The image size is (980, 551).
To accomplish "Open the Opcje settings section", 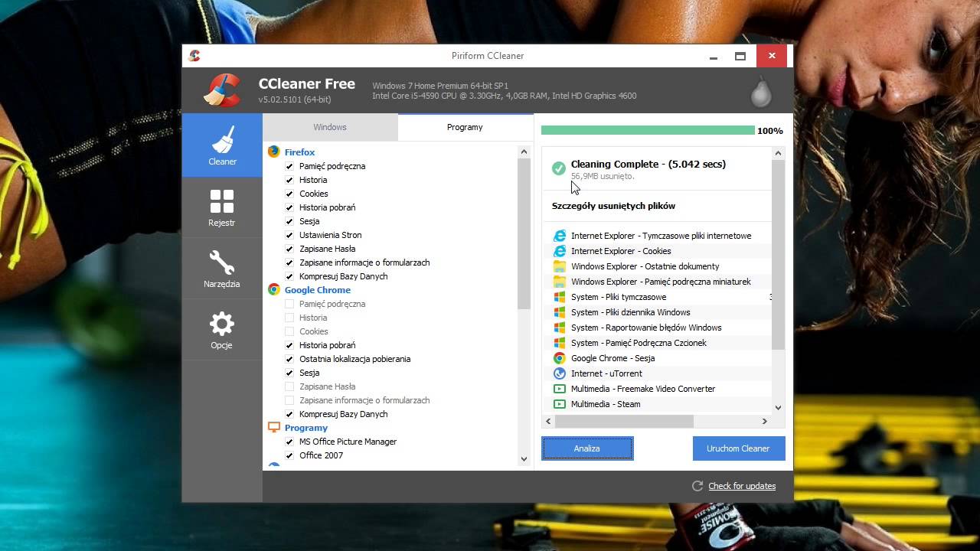I will click(x=222, y=330).
